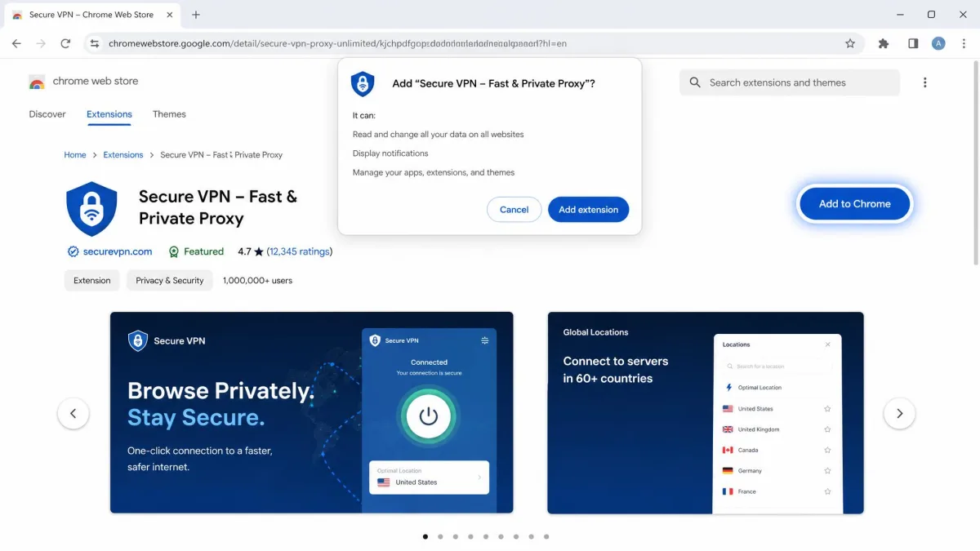Click the Search extensions and themes field

pos(790,82)
